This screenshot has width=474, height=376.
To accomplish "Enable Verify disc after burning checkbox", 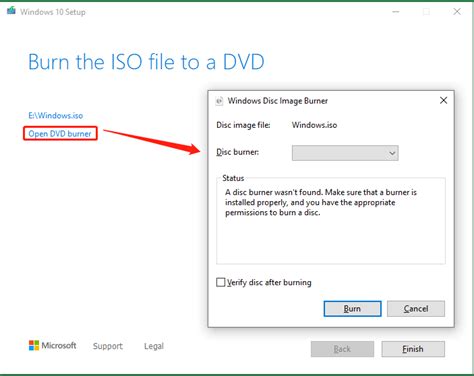I will [x=221, y=282].
